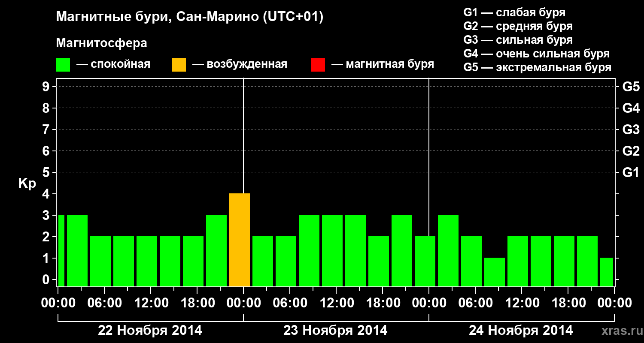Image resolution: width=644 pixels, height=343 pixels.
Task: Click the "Магнитосфера" heading
Action: point(102,43)
